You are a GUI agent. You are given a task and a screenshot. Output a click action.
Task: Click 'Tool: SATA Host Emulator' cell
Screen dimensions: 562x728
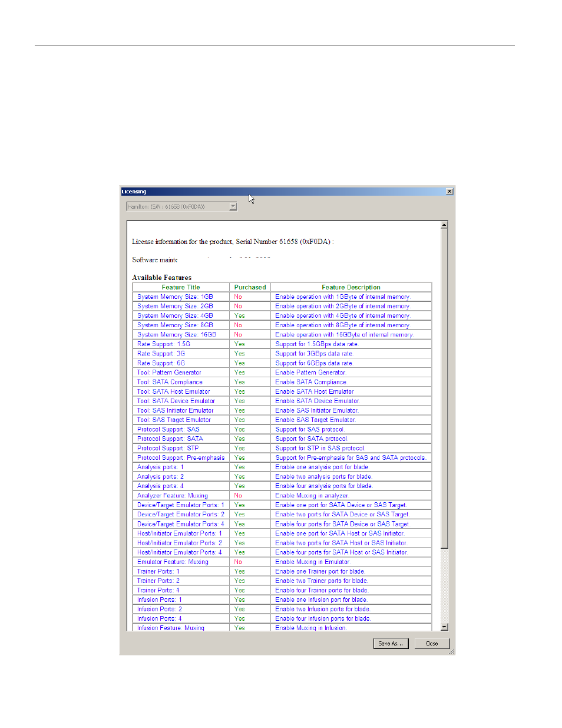pyautogui.click(x=181, y=391)
